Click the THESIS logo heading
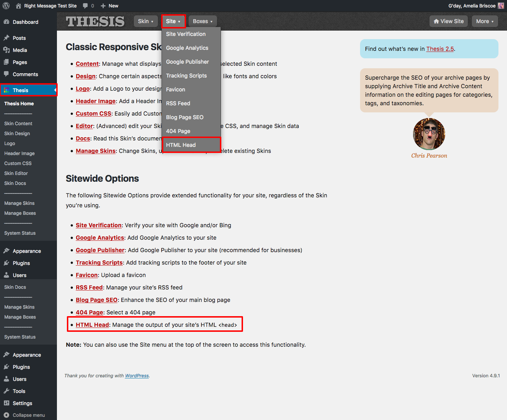The image size is (507, 420). pos(95,21)
